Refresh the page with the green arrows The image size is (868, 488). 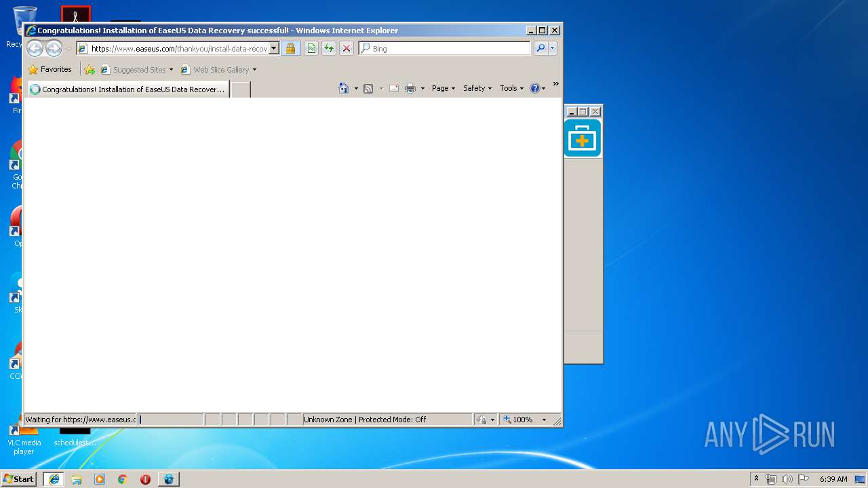point(329,49)
